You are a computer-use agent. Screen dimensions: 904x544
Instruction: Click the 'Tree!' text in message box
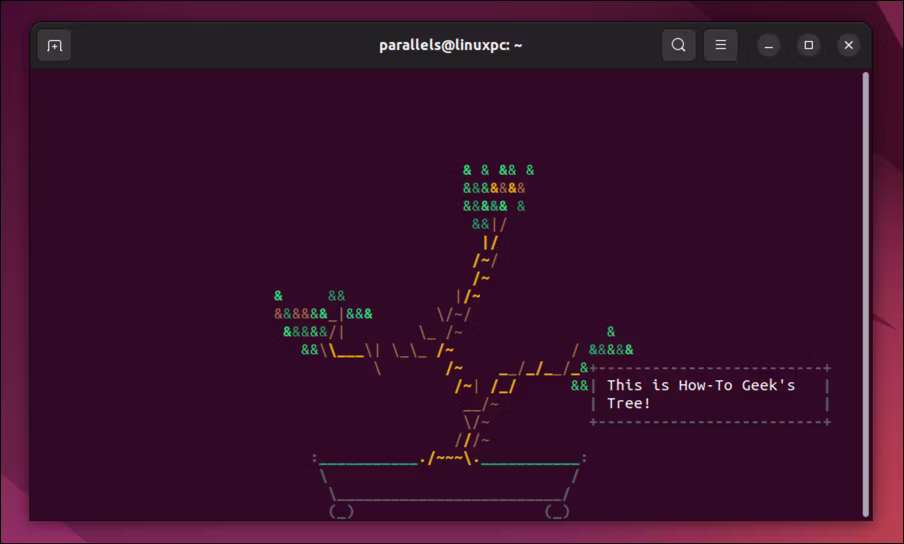coord(628,403)
